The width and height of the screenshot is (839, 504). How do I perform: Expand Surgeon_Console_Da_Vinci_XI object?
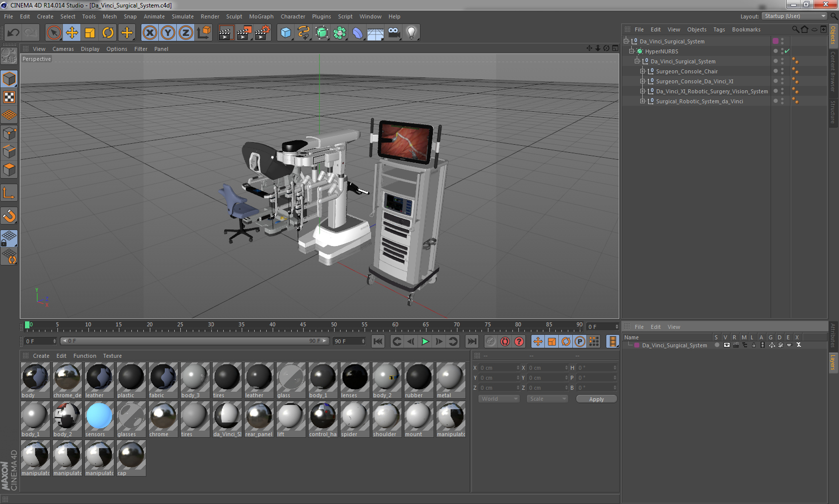click(643, 81)
